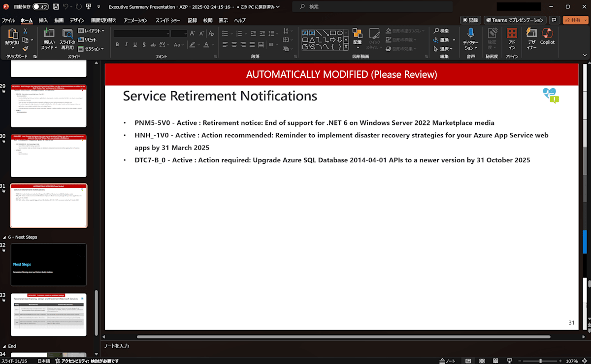The height and width of the screenshot is (364, 591).
Task: Select slide 32 thumbnail under Next Steps
Action: coord(48,265)
